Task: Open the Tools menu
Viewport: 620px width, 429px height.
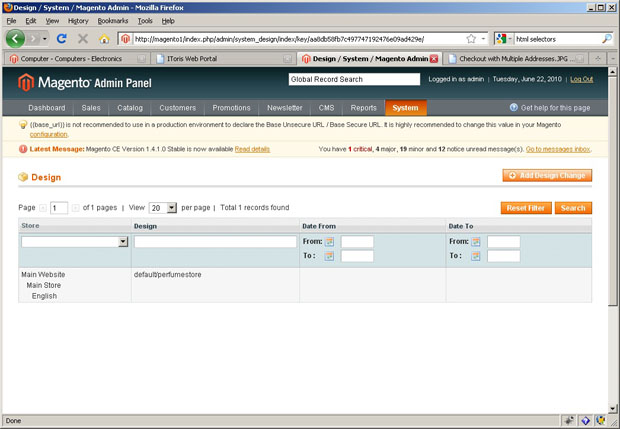Action: (x=145, y=21)
